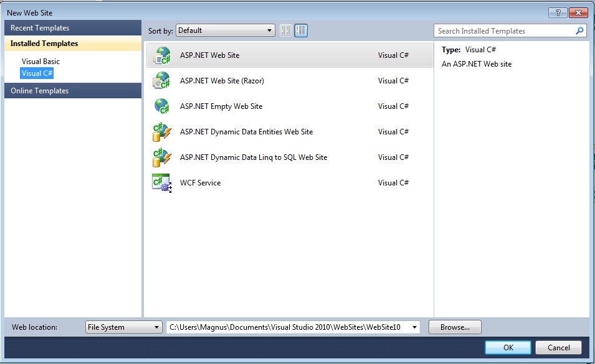Switch to small icons view

pyautogui.click(x=286, y=30)
